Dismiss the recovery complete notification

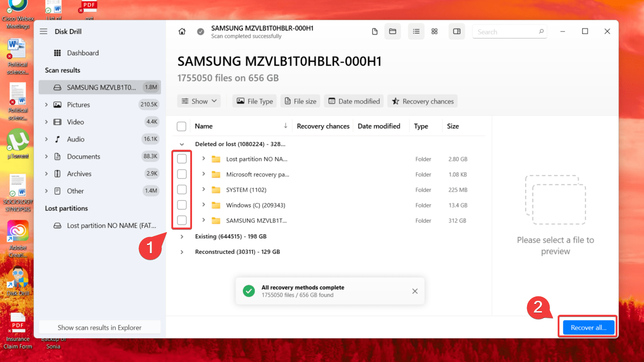415,291
